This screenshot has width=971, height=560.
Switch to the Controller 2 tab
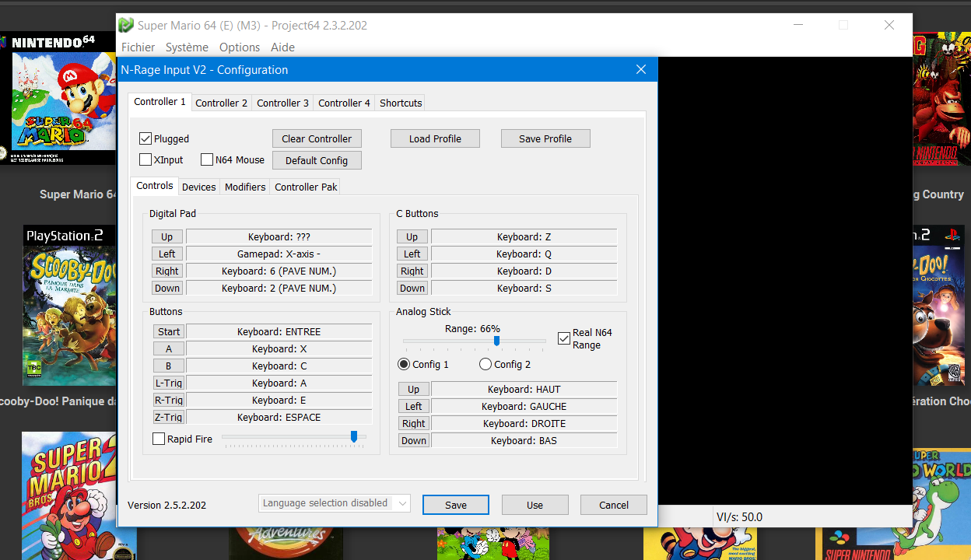click(x=222, y=103)
